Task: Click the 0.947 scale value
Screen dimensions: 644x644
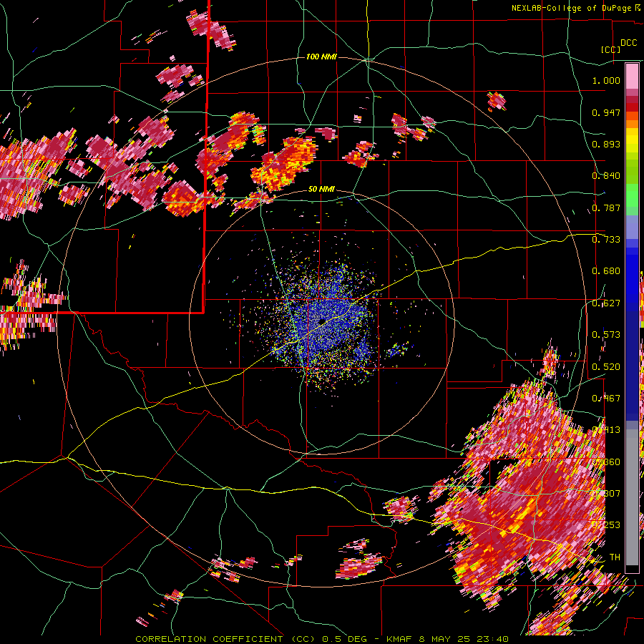Action: click(x=606, y=112)
